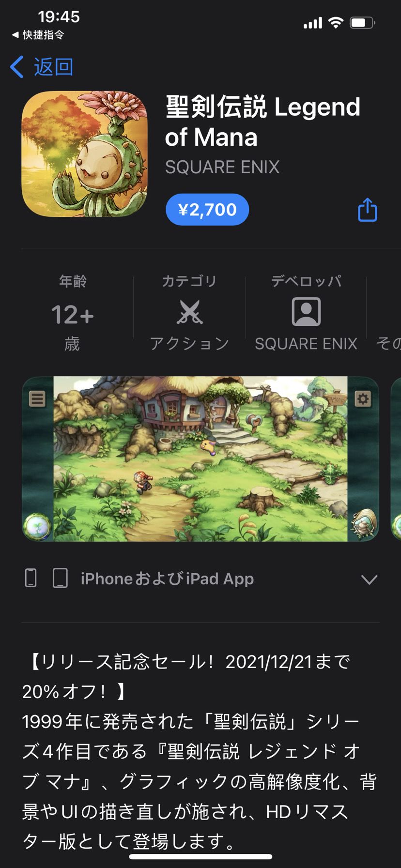
Task: Tap the アクション category label
Action: click(189, 344)
